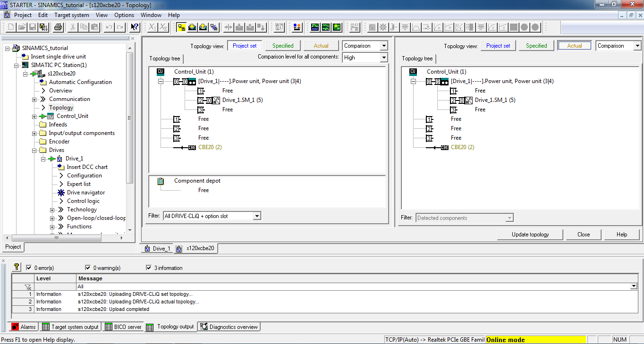This screenshot has height=344, width=644.
Task: Toggle the 0 error(s) checkbox
Action: [x=29, y=268]
